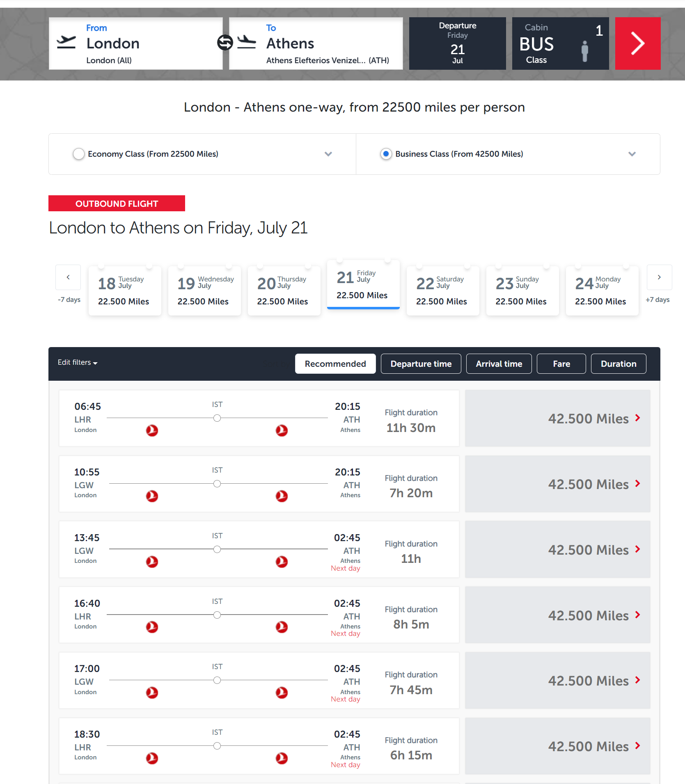Click the red search arrow button
Screen dimensions: 685x784
637,43
